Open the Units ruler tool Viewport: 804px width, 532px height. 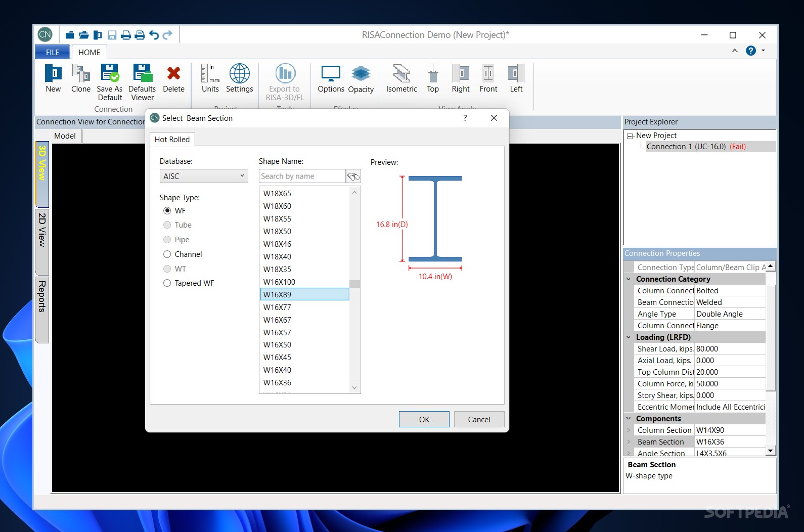pos(210,74)
